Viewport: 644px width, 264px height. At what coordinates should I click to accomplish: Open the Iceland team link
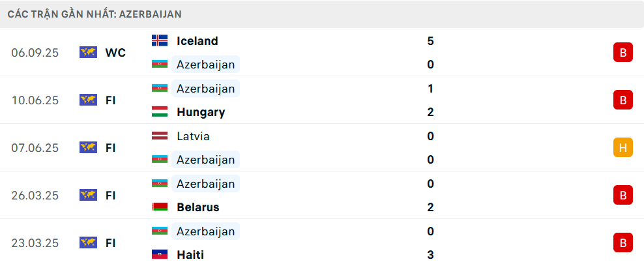click(x=197, y=40)
